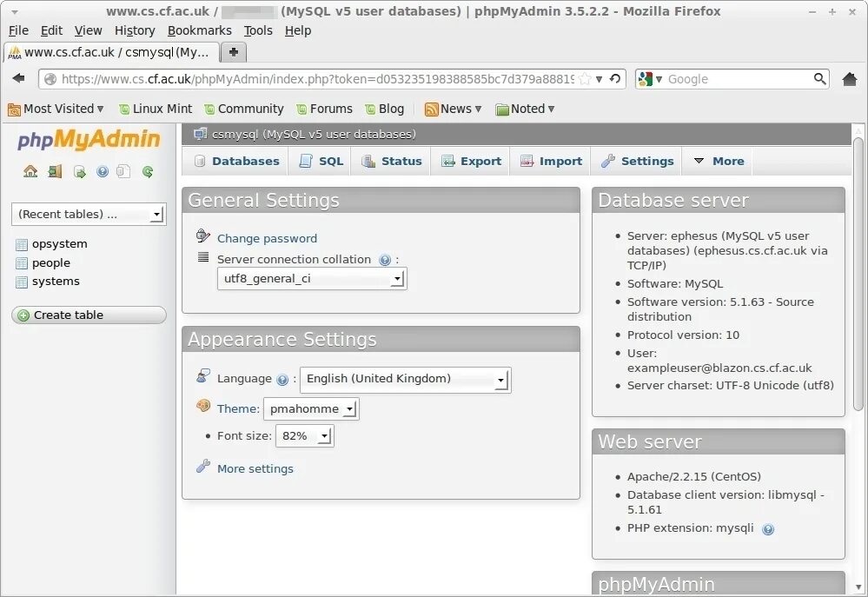868x597 pixels.
Task: Switch to the Databases tab
Action: point(236,161)
